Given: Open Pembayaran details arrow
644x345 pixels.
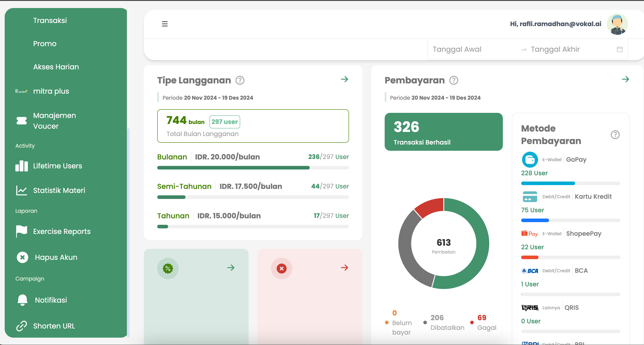Looking at the screenshot, I should coord(625,79).
